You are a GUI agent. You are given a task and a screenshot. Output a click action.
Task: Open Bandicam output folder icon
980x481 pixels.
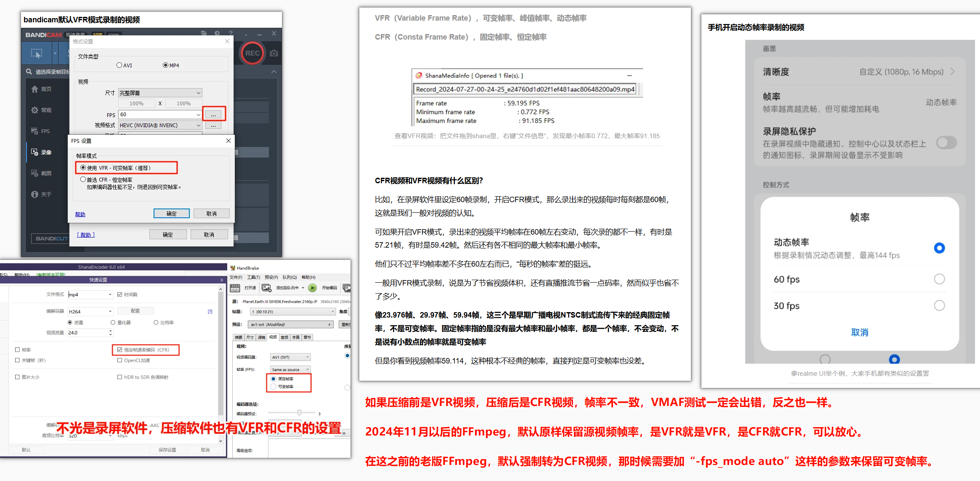tap(204, 33)
